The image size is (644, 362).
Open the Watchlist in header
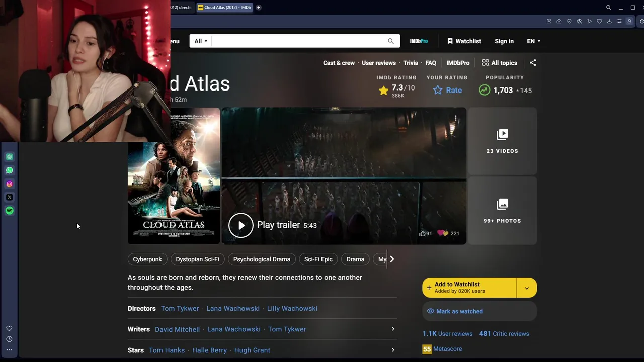coord(464,41)
